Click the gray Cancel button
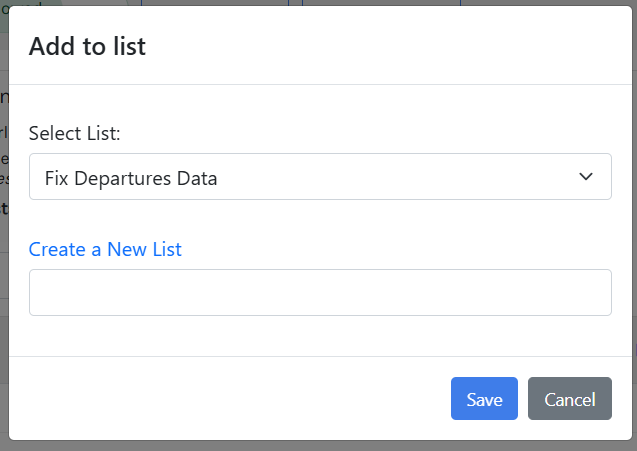Screen dimensions: 637x451 (x=569, y=399)
